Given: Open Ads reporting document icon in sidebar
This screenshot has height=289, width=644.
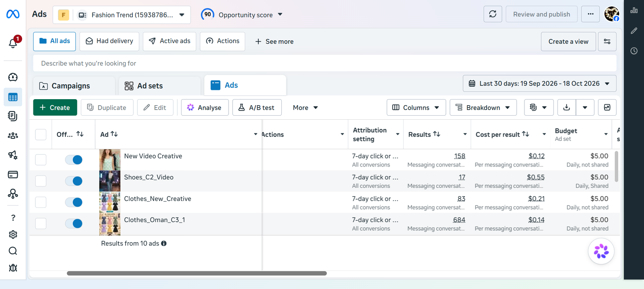Looking at the screenshot, I should (x=13, y=116).
